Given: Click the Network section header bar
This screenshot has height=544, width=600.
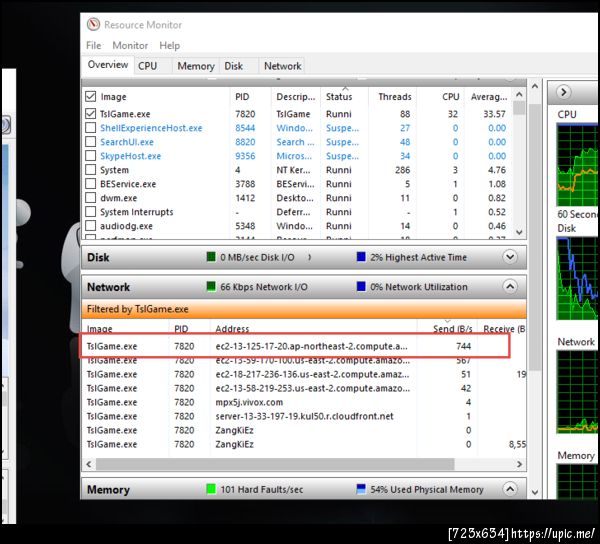Looking at the screenshot, I should [x=304, y=286].
